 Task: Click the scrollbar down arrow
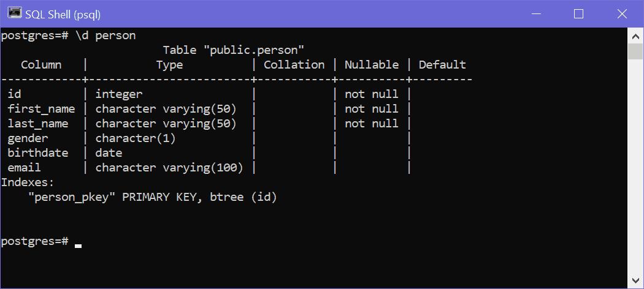point(635,281)
